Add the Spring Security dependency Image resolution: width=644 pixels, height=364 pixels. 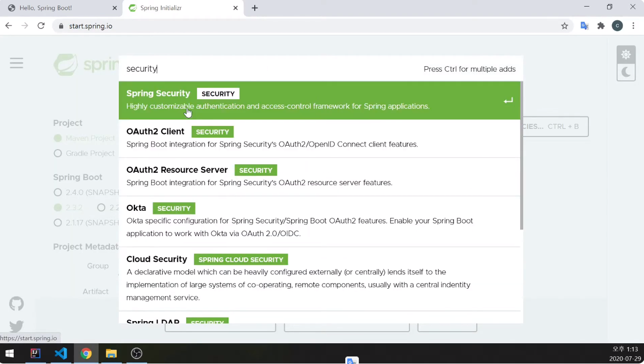pyautogui.click(x=319, y=100)
